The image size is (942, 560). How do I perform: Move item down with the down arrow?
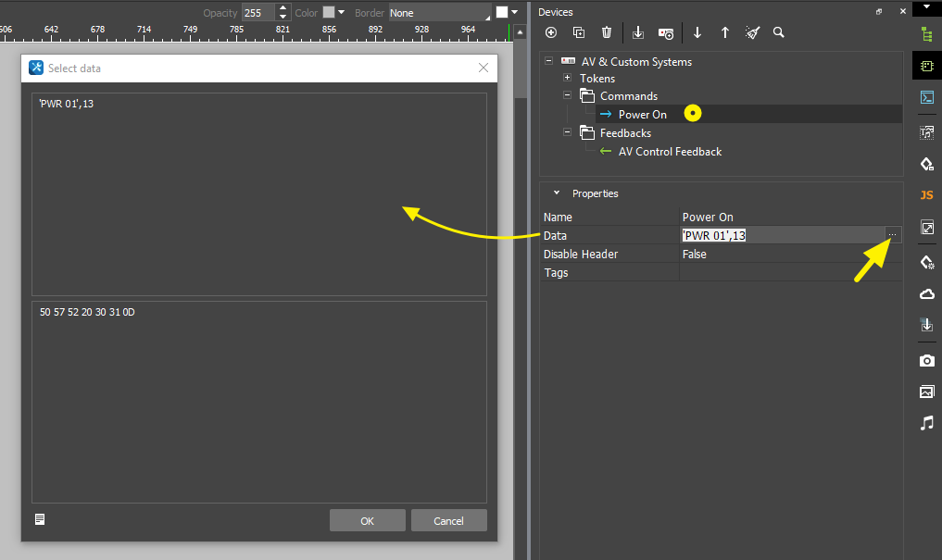tap(697, 32)
